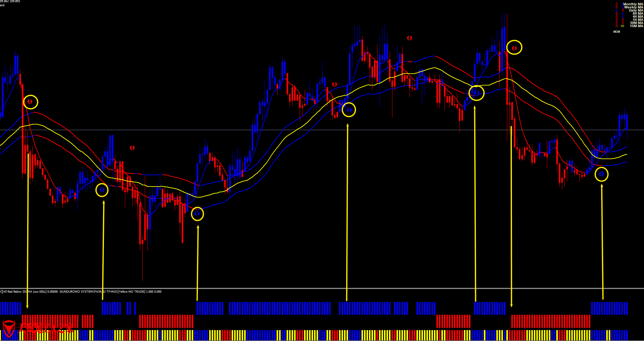The height and width of the screenshot is (341, 644).
Task: Click the uncircled red signal marker at the top center
Action: (409, 38)
